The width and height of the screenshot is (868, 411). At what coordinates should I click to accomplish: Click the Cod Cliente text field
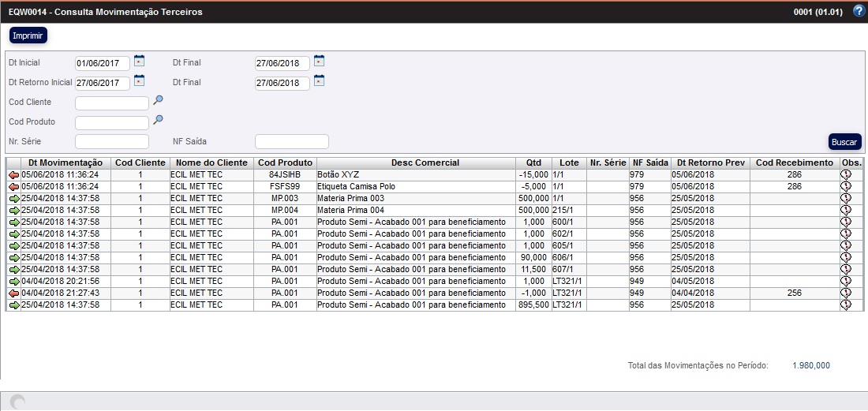click(112, 103)
